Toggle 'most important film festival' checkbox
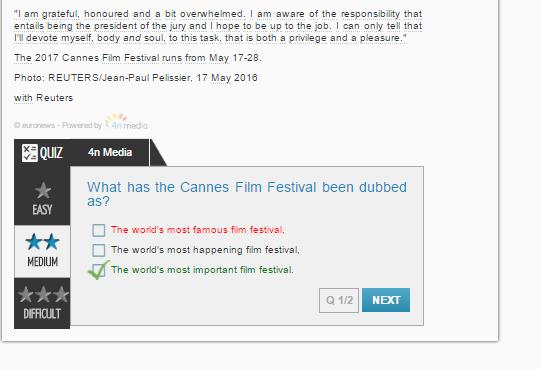The width and height of the screenshot is (541, 369). [x=99, y=270]
